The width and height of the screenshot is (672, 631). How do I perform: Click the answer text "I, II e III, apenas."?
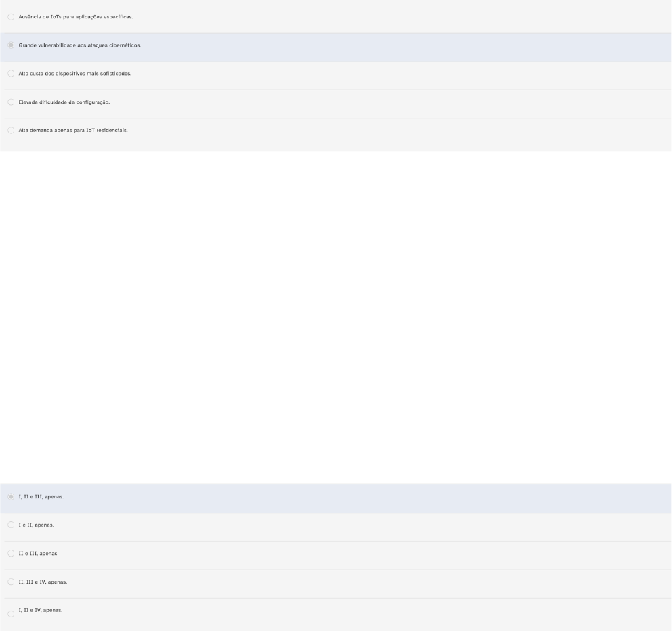tap(41, 497)
